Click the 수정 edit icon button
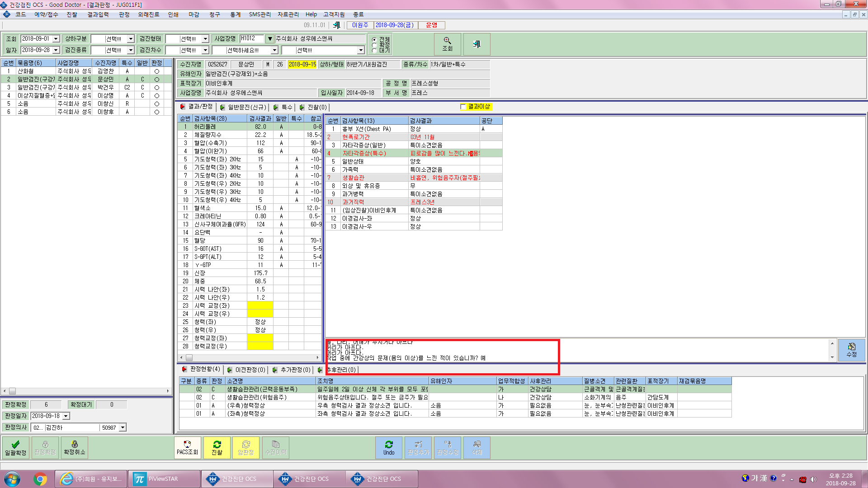The image size is (868, 488). (x=852, y=350)
